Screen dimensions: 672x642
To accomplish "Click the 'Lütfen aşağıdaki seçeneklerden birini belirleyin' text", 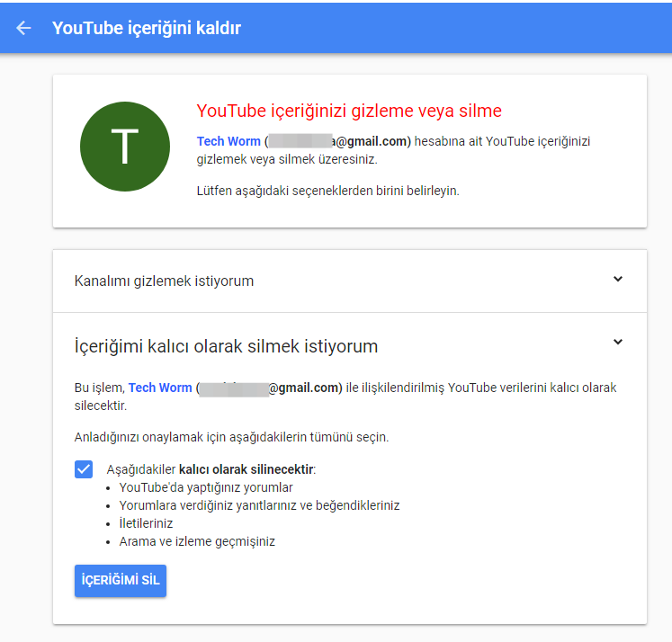I will click(327, 191).
